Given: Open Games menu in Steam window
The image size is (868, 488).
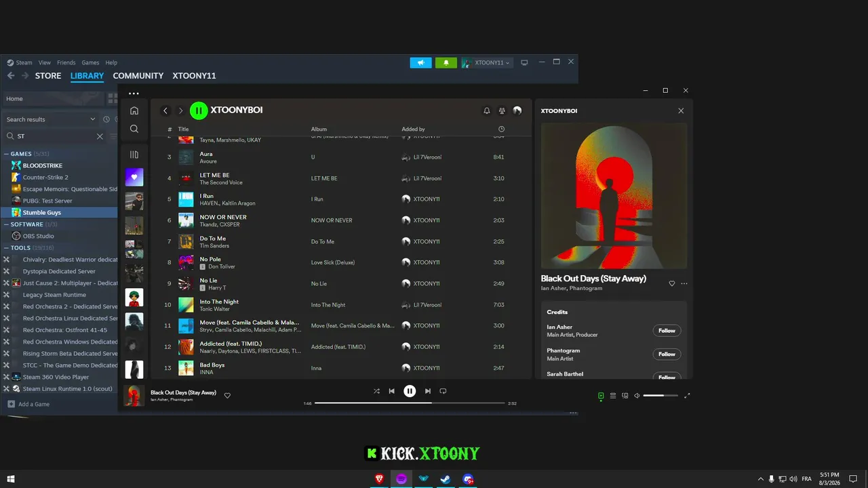Looking at the screenshot, I should point(90,62).
